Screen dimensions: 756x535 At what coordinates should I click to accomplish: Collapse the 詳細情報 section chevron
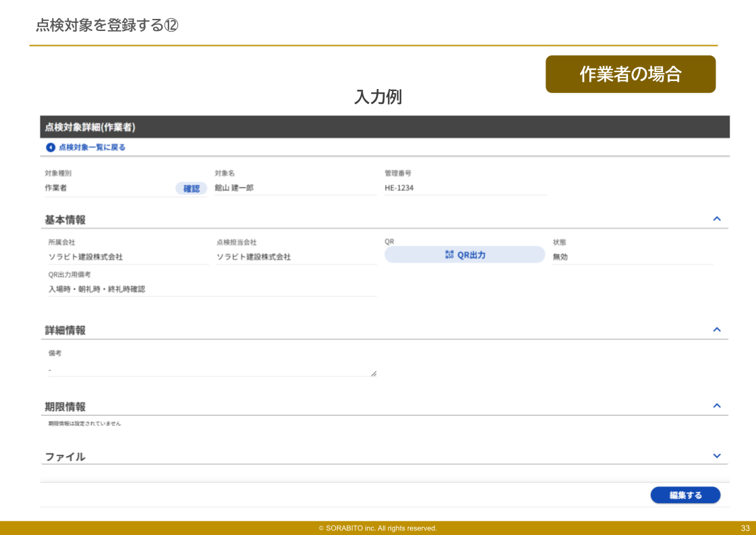717,329
